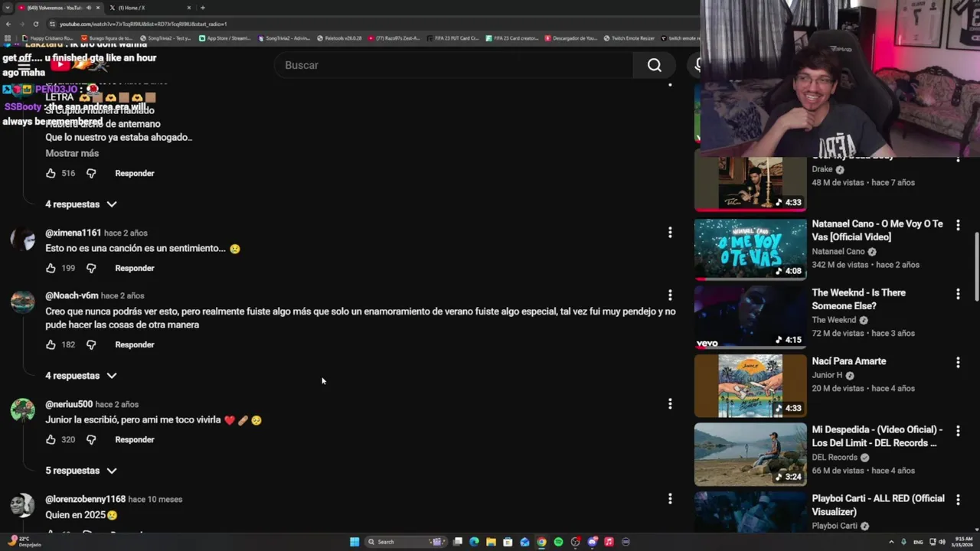Play Mi Despedida Los Del Limit thumbnail
Image resolution: width=980 pixels, height=551 pixels.
pyautogui.click(x=750, y=455)
